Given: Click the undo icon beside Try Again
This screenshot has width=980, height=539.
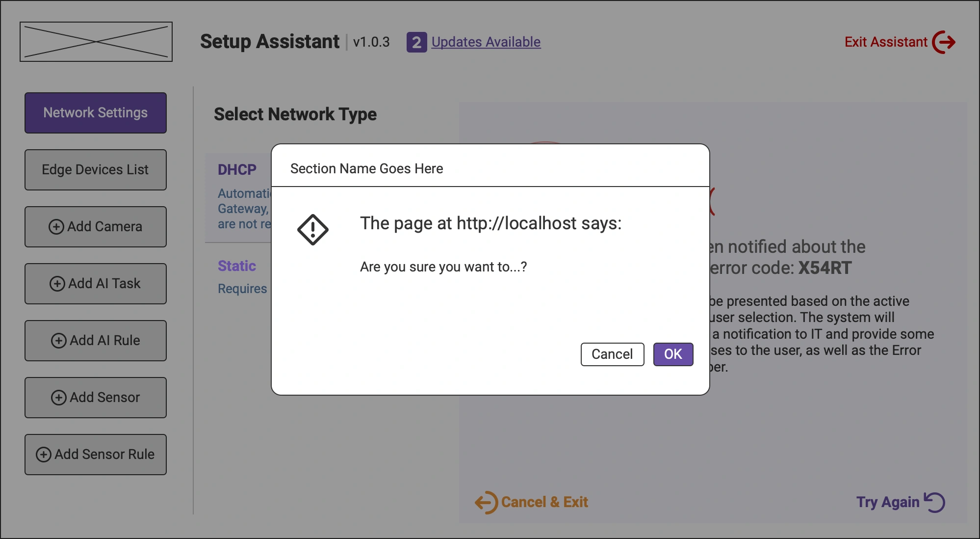Looking at the screenshot, I should [x=934, y=502].
